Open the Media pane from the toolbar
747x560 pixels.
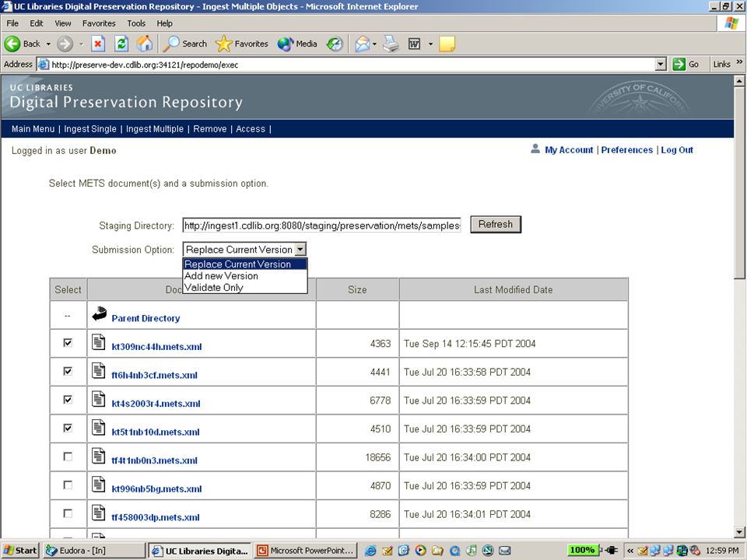(x=297, y=44)
